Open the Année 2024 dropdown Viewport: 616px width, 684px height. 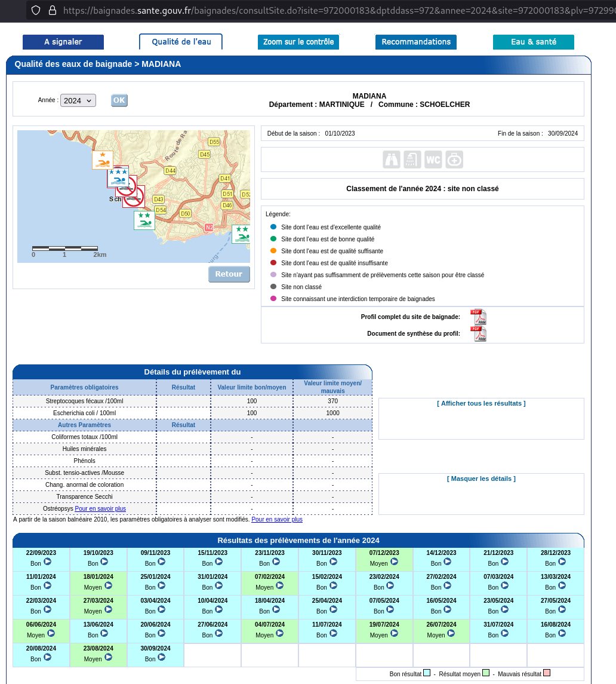[x=78, y=100]
